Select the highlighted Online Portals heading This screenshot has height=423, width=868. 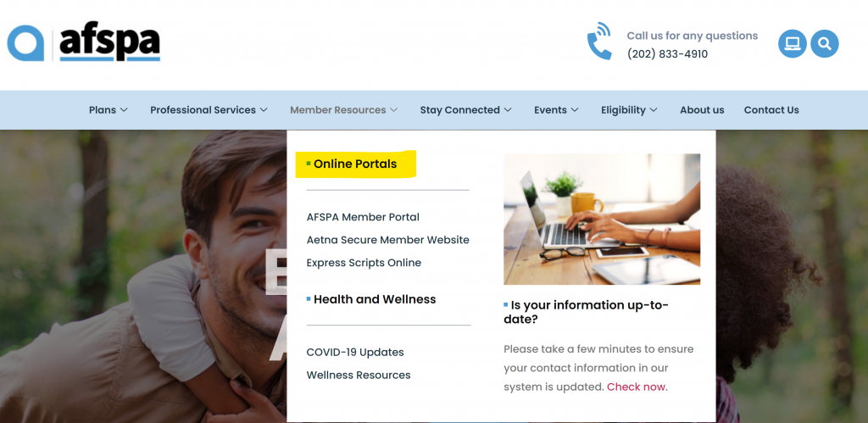[355, 164]
